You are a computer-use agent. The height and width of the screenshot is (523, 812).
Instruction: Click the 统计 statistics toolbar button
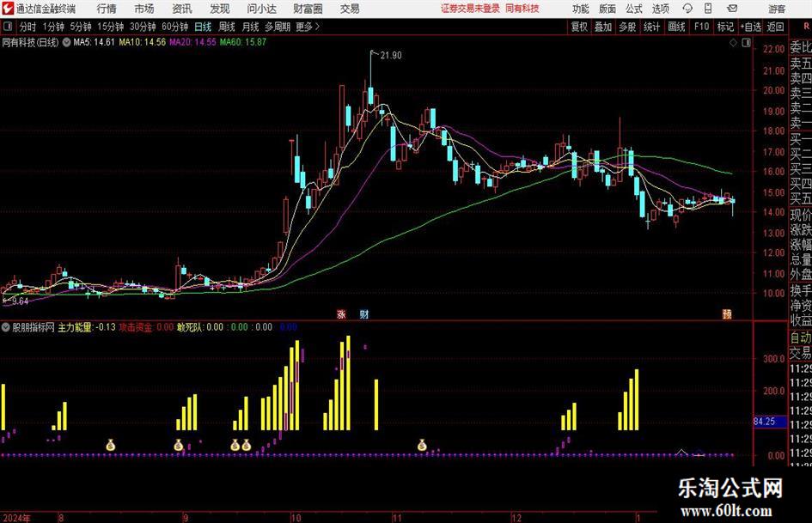point(651,27)
